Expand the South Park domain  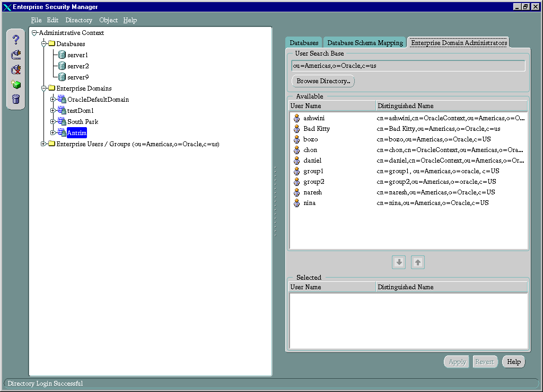52,122
